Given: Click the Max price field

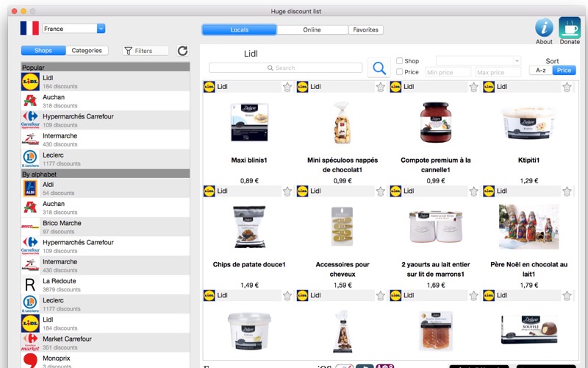Looking at the screenshot, I should [x=498, y=72].
